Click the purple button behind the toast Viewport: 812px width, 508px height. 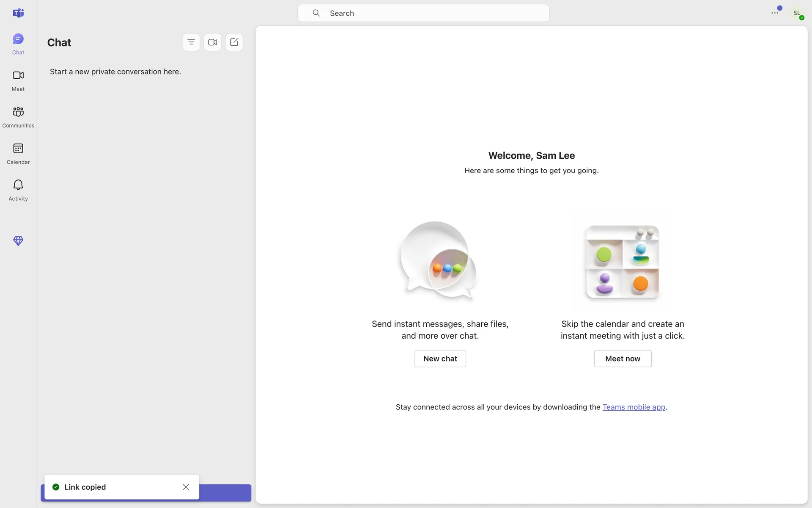(225, 493)
